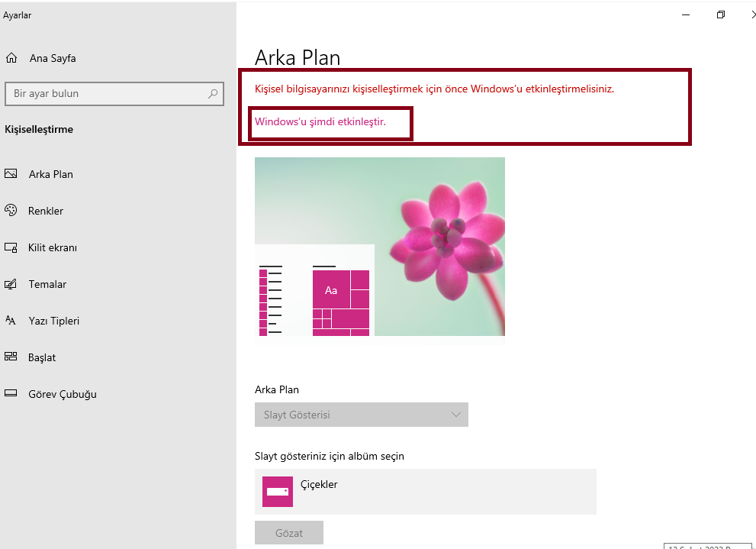
Task: Click the Ayarlar window title text
Action: 18,15
